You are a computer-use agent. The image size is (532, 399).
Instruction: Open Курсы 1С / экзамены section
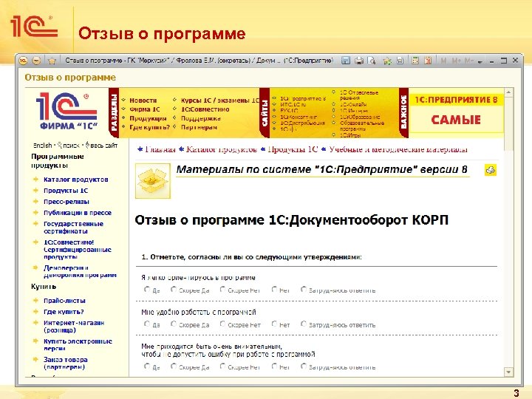220,100
